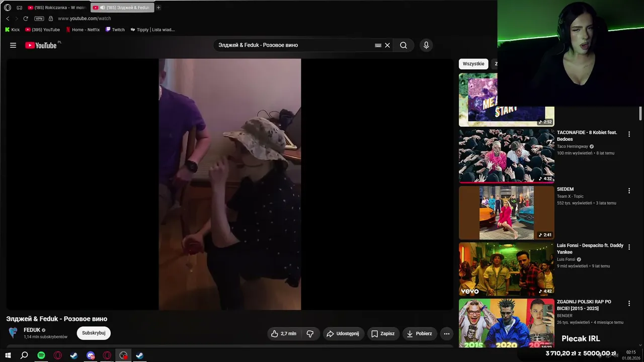This screenshot has height=362, width=644.
Task: Select the Элджей & Feduk browser tab
Action: click(x=122, y=8)
